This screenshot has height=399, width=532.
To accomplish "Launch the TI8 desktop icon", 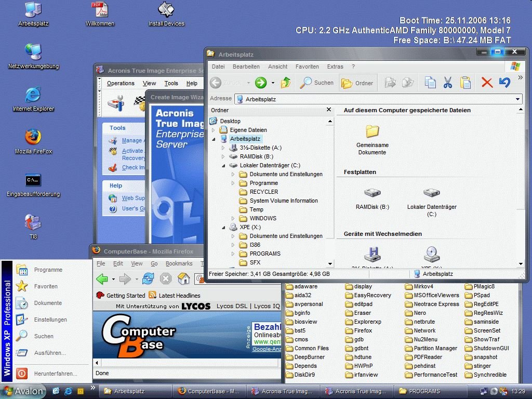I will [x=33, y=227].
